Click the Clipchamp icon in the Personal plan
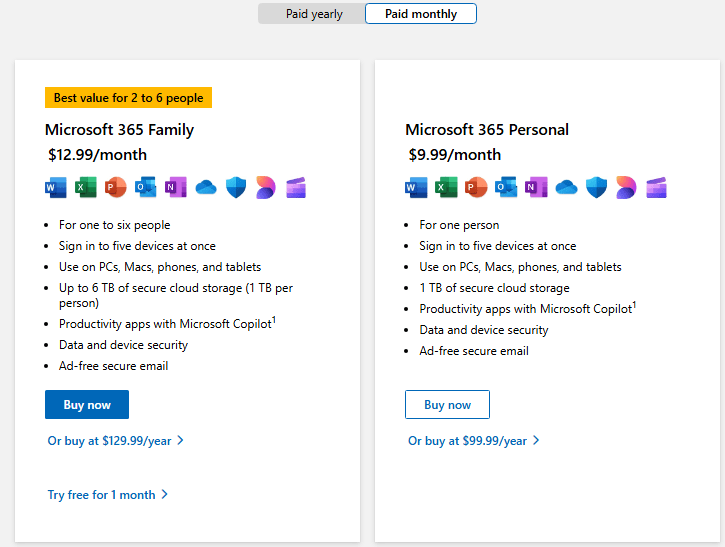 click(x=656, y=188)
